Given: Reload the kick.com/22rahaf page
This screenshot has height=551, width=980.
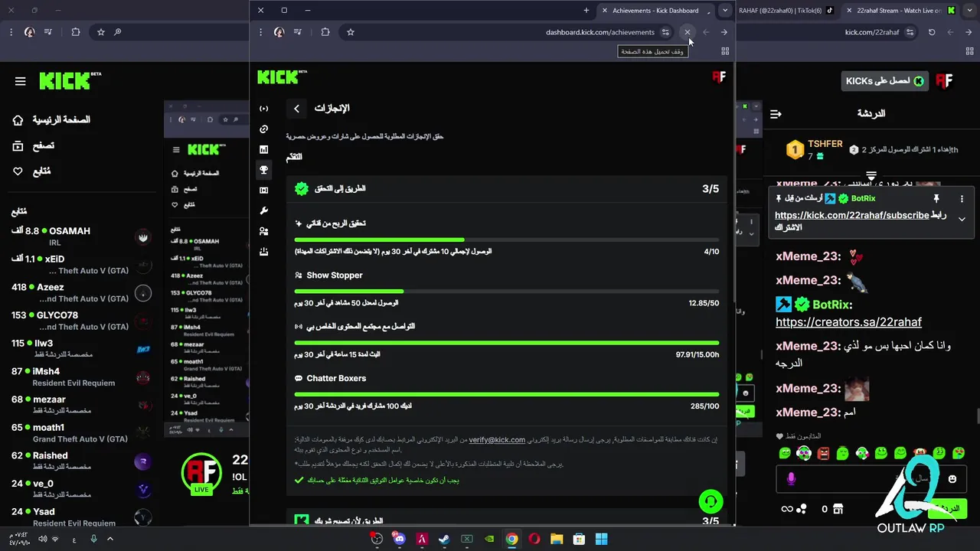Looking at the screenshot, I should [x=932, y=32].
